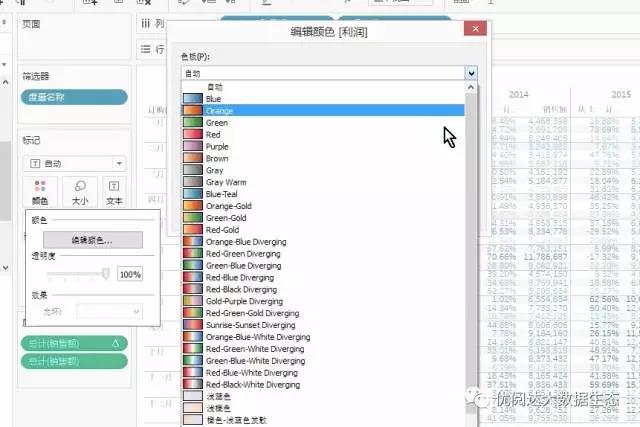This screenshot has height=427, width=640.
Task: Click the first green 总计 pill with delta
Action: point(74,343)
